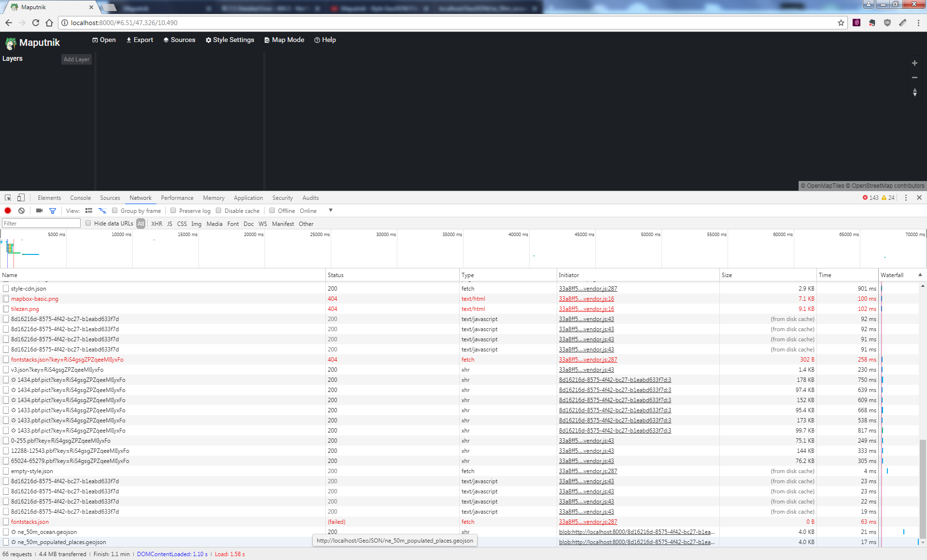Open initiator link for style-cdn.json
Image resolution: width=927 pixels, height=560 pixels.
(588, 289)
